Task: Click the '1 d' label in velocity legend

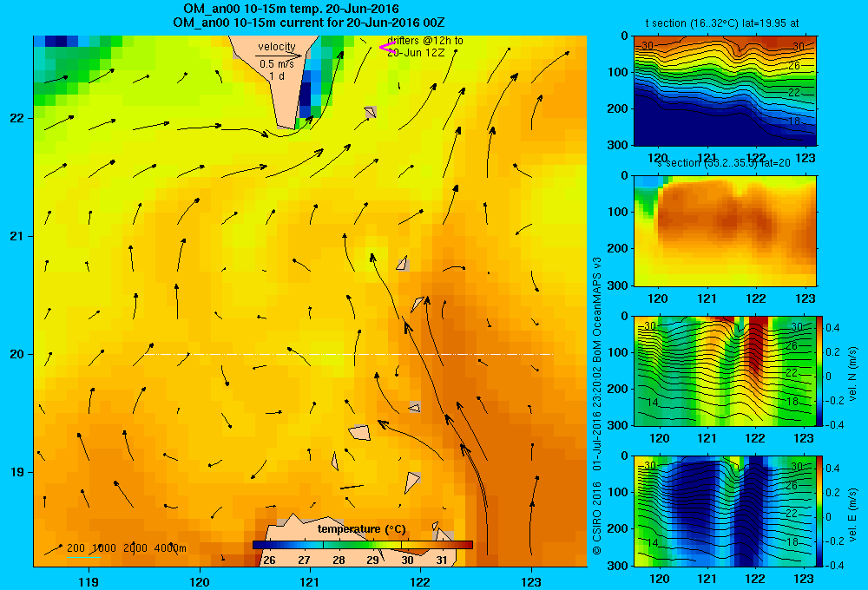Action: [277, 76]
